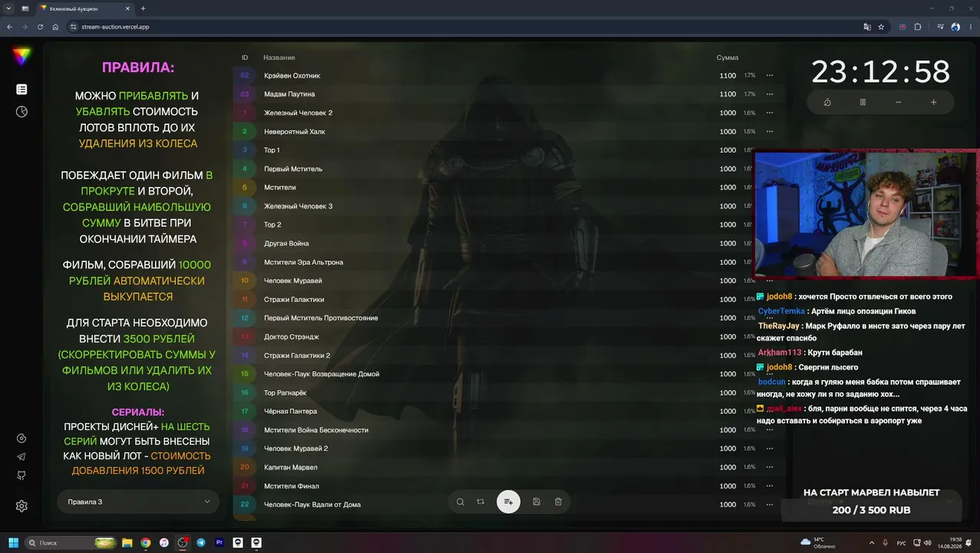Select lot name Первый Мститель Противостояние

click(x=321, y=318)
